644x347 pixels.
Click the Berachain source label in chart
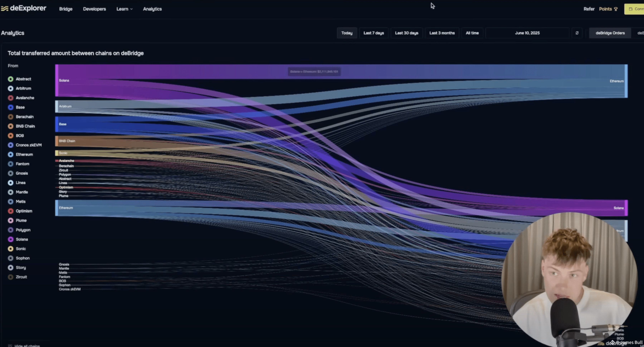point(66,166)
